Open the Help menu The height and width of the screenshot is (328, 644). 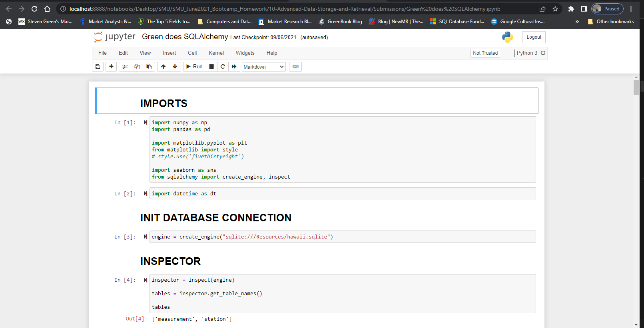[272, 53]
